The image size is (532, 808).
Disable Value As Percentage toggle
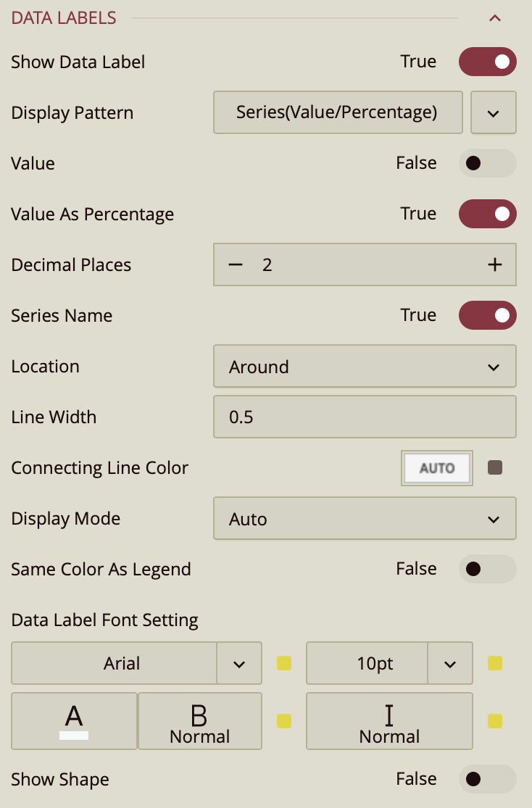[x=487, y=214]
